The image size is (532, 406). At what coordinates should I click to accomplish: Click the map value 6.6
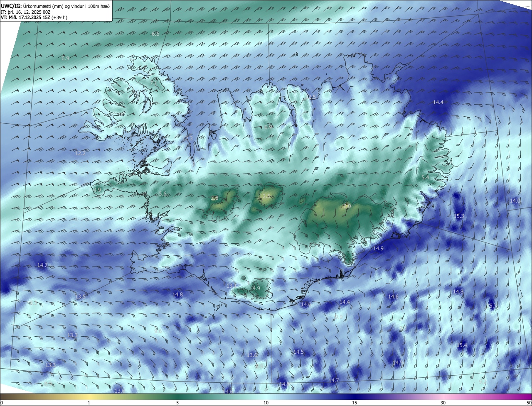[155, 34]
